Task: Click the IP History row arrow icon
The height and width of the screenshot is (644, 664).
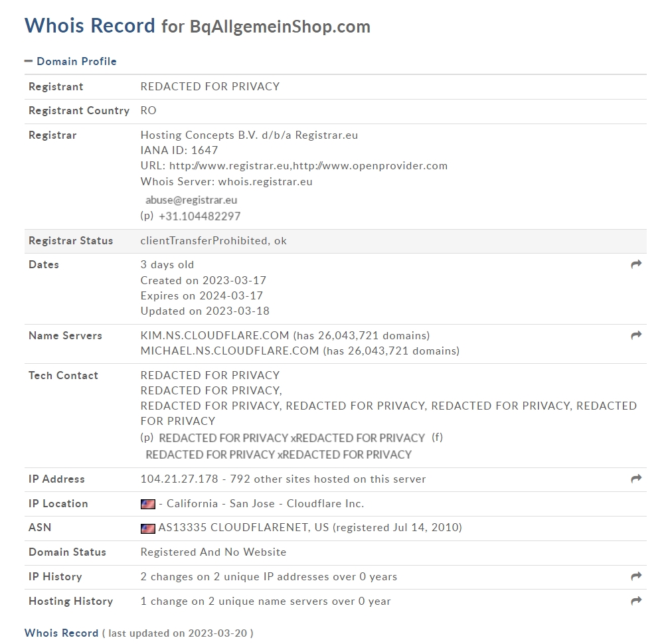Action: [x=636, y=576]
